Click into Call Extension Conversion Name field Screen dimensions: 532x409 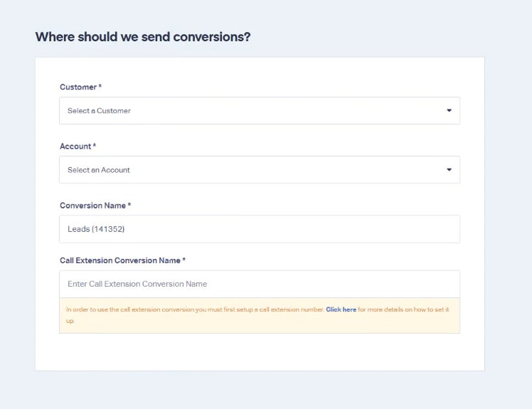pyautogui.click(x=260, y=284)
